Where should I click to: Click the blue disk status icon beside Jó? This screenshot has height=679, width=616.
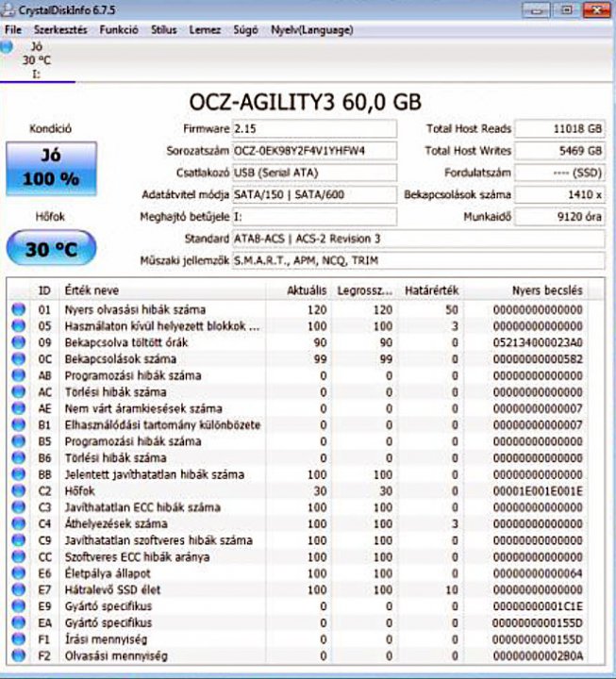pos(7,47)
